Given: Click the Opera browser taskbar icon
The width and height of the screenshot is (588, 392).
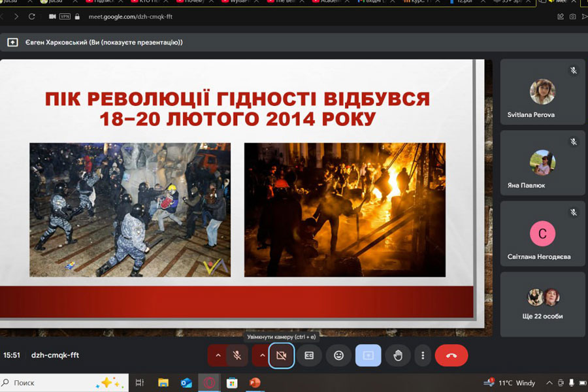Looking at the screenshot, I should point(209,383).
